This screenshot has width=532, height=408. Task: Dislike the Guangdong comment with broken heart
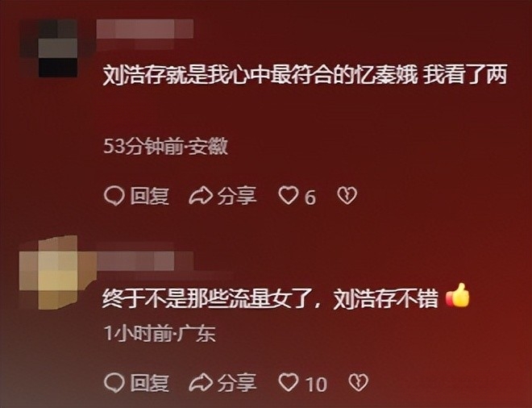[x=358, y=382]
